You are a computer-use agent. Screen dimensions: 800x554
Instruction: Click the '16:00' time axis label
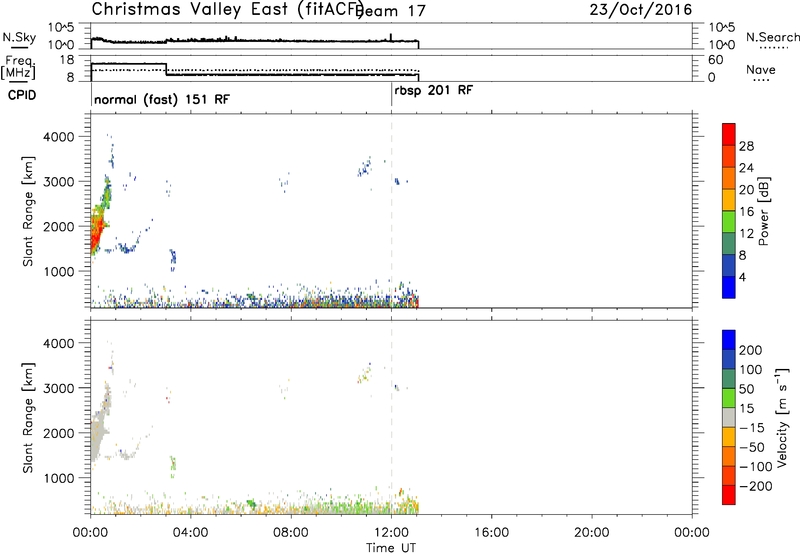click(x=491, y=533)
